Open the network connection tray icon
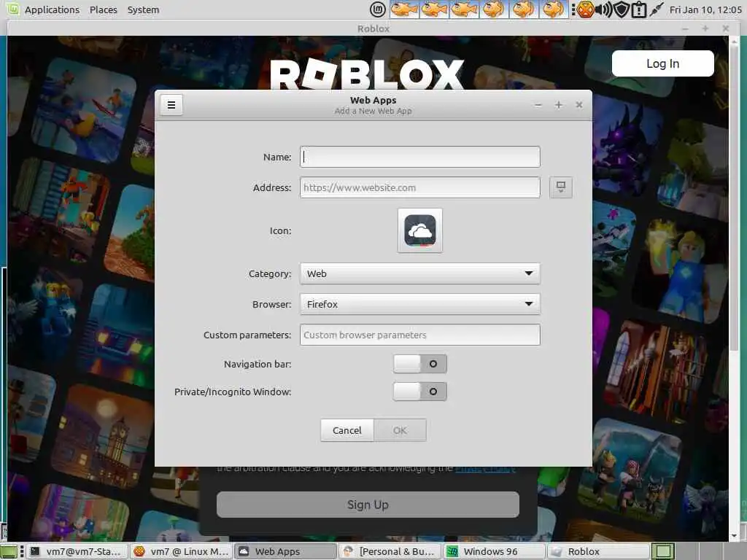This screenshot has height=560, width=747. point(656,9)
